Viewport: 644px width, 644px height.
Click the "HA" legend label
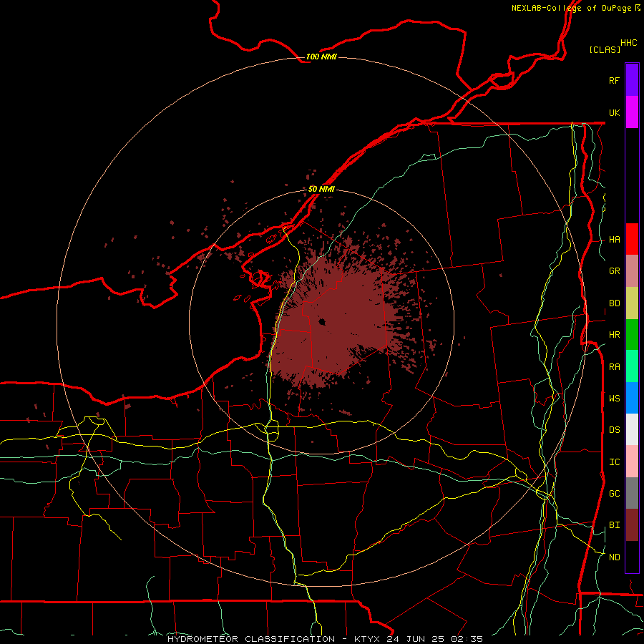(x=614, y=240)
